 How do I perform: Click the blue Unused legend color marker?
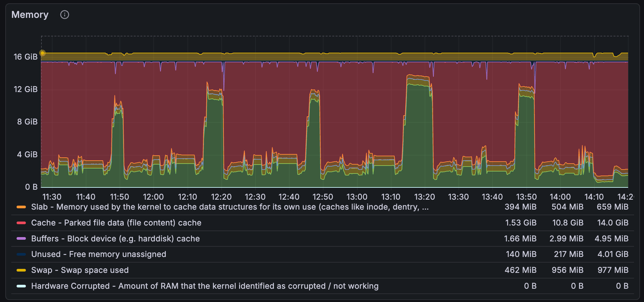(x=21, y=254)
